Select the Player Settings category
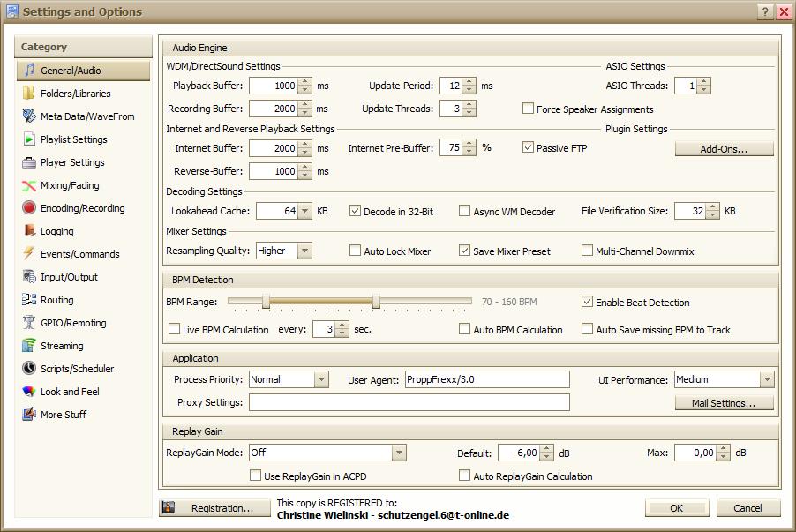Screen dimensions: 796x532 (x=72, y=162)
